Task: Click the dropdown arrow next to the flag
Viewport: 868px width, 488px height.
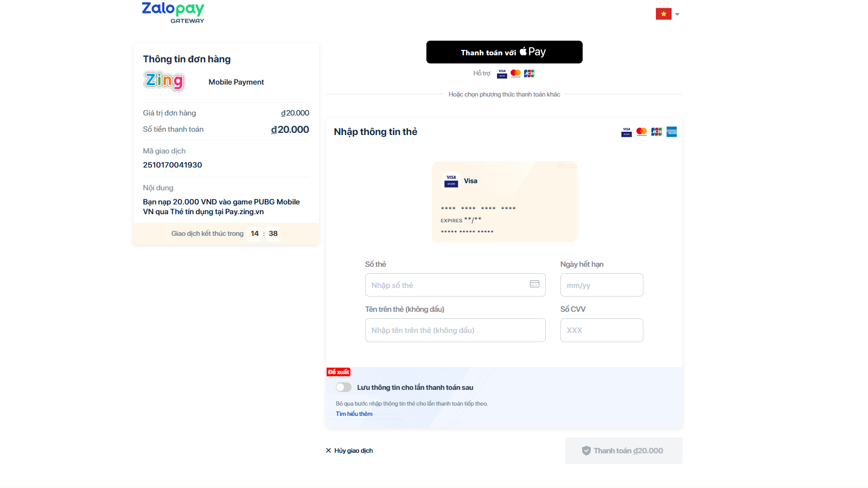Action: pos(677,14)
